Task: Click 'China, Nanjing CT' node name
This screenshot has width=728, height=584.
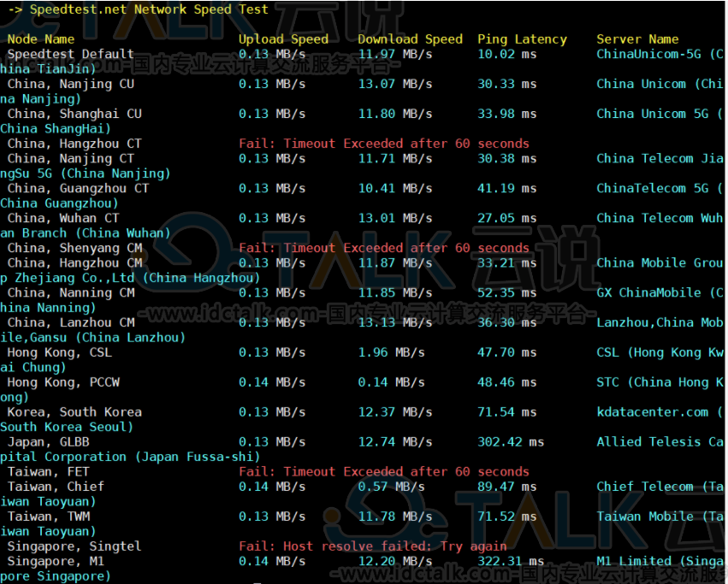Action: pyautogui.click(x=70, y=159)
